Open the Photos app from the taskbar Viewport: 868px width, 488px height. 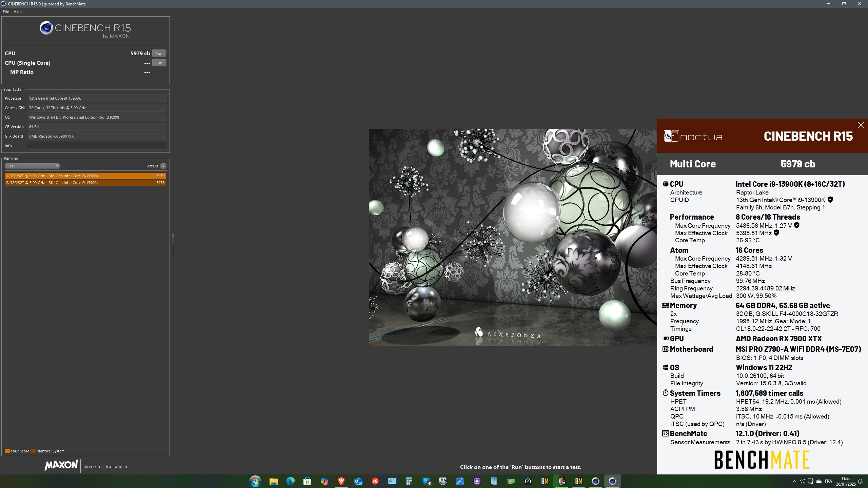(x=460, y=481)
